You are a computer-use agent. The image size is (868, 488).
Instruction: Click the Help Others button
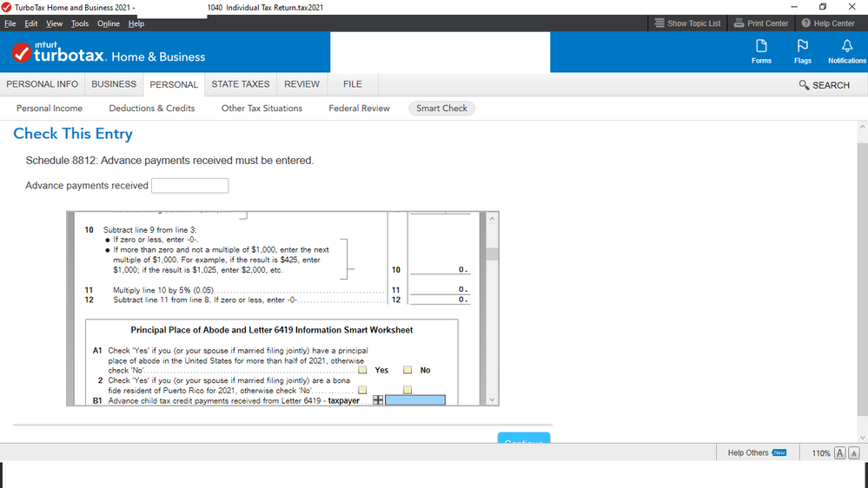coord(757,452)
